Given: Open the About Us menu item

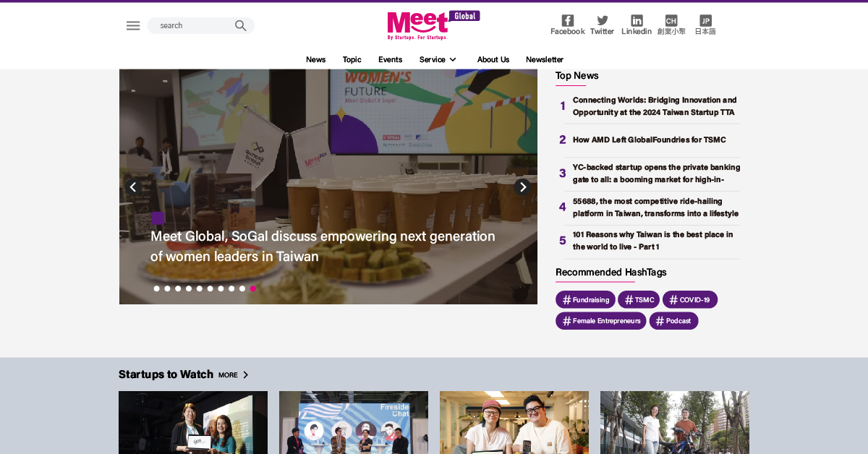Looking at the screenshot, I should coord(493,59).
